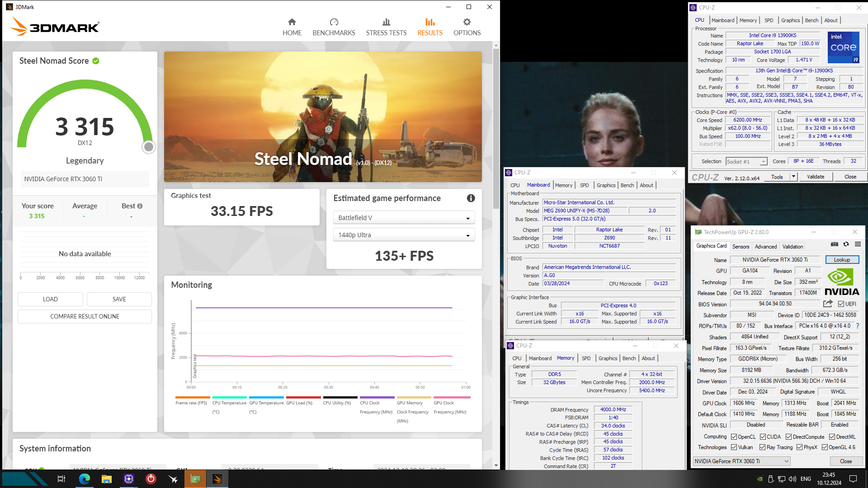Switch to GPU-Z via its taskbar icon
The width and height of the screenshot is (868, 488).
(x=195, y=479)
